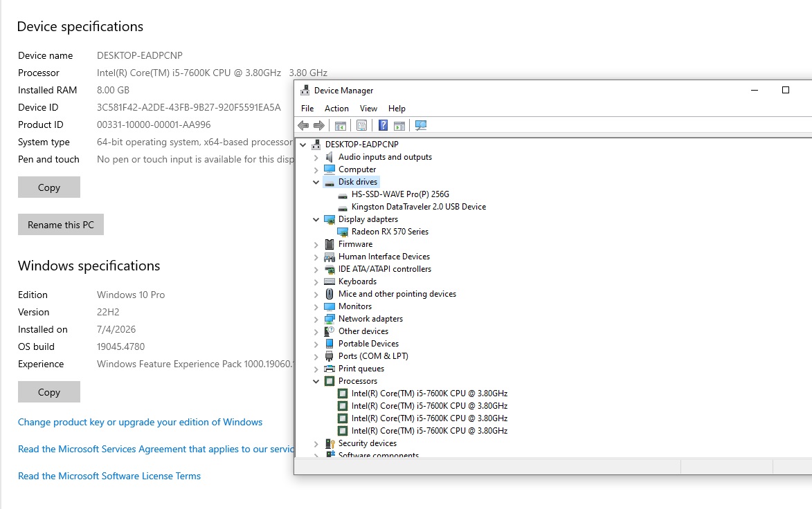Screen dimensions: 812x509
Task: Expand the Security devices node
Action: click(316, 444)
